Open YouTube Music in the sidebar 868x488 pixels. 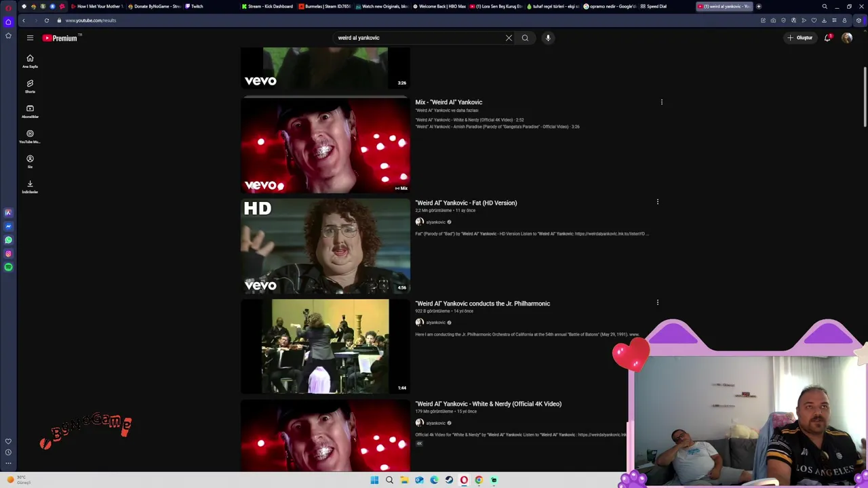[x=30, y=136]
